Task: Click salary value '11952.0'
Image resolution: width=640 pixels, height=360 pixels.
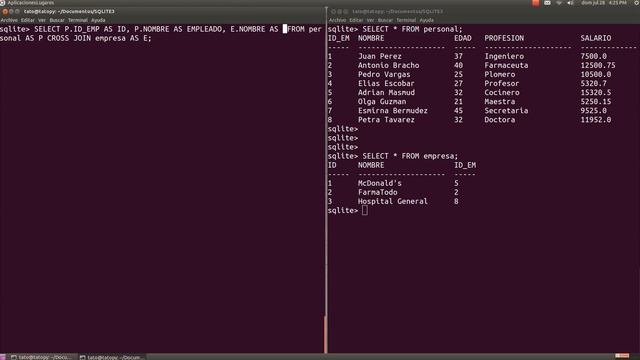Action: [596, 120]
